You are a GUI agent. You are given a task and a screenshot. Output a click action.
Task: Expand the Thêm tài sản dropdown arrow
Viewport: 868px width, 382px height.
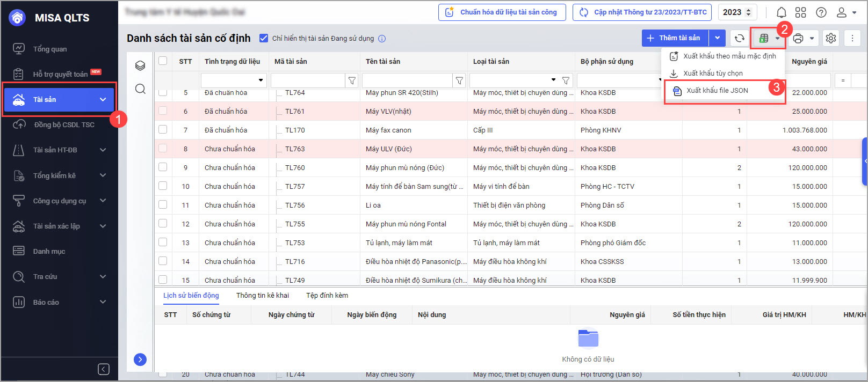(x=717, y=38)
